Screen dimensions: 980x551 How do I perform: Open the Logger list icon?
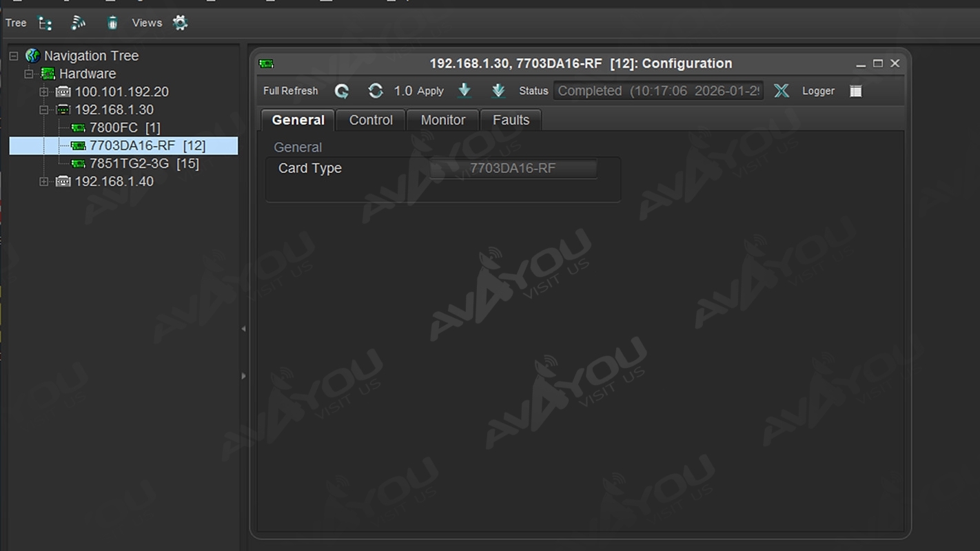point(855,91)
